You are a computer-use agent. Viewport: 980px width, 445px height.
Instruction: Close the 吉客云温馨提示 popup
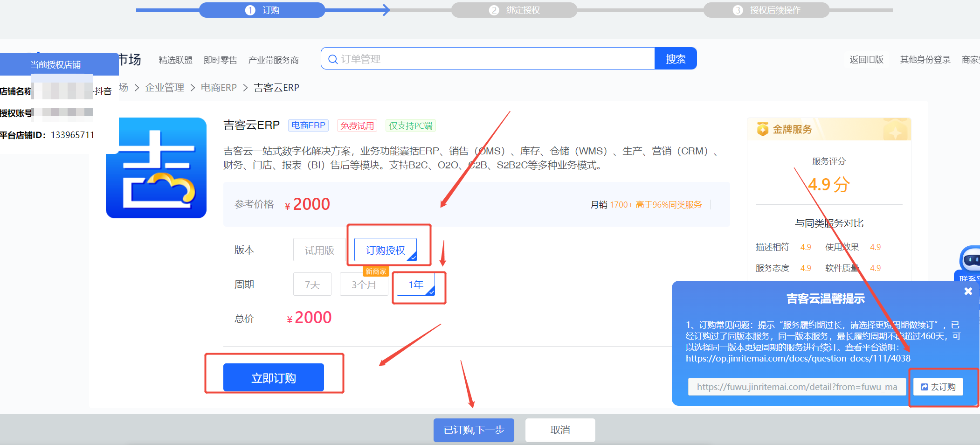(x=968, y=291)
